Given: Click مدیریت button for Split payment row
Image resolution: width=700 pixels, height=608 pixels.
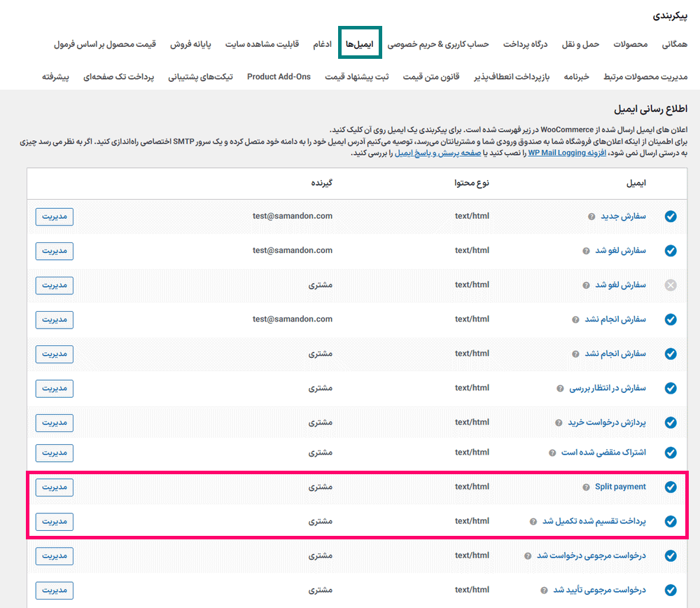Looking at the screenshot, I should (x=55, y=487).
